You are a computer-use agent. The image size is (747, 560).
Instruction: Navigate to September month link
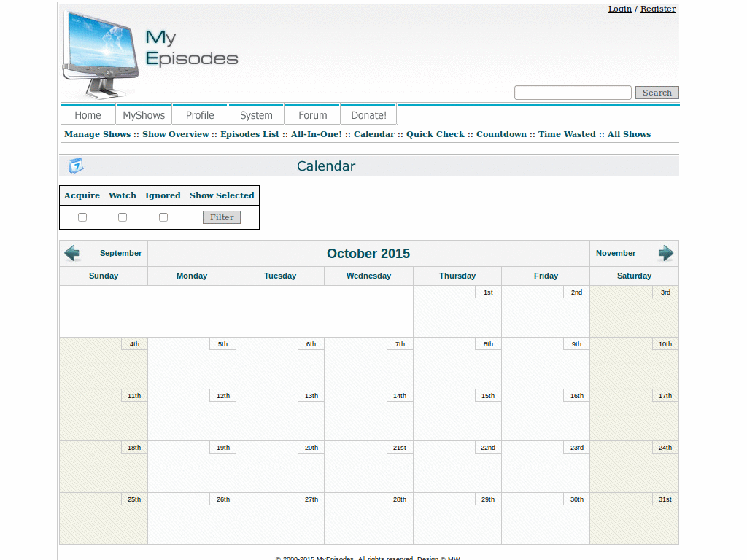tap(120, 253)
